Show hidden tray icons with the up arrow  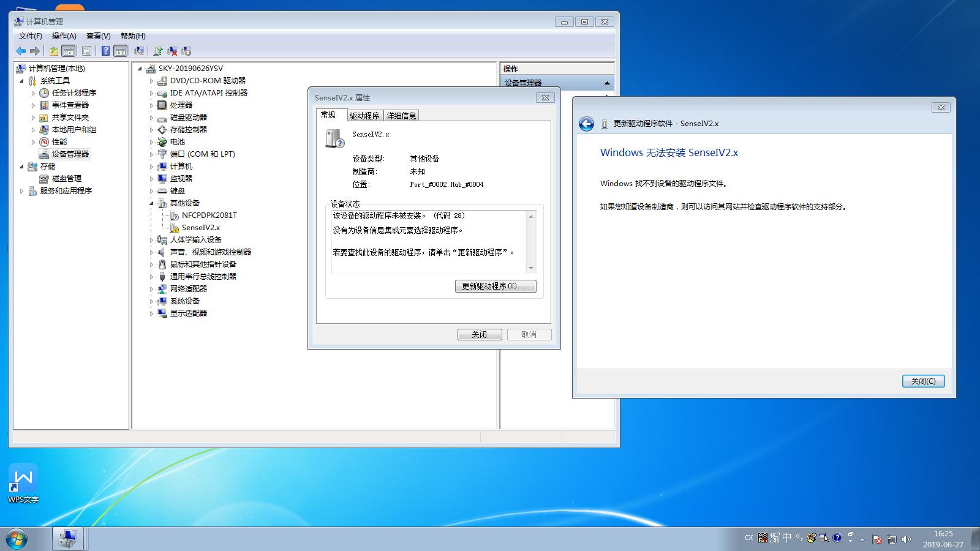(862, 539)
